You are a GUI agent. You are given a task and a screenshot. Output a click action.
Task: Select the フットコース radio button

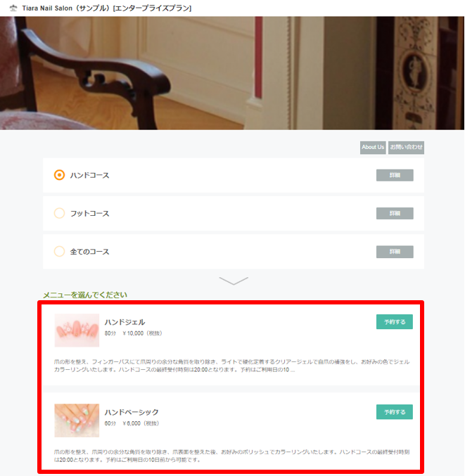point(59,213)
